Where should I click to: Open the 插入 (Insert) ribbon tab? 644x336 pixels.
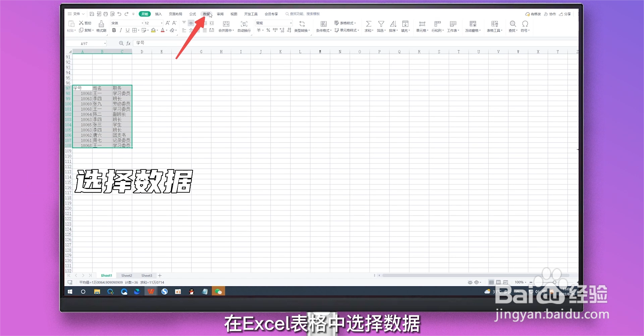[x=158, y=14]
